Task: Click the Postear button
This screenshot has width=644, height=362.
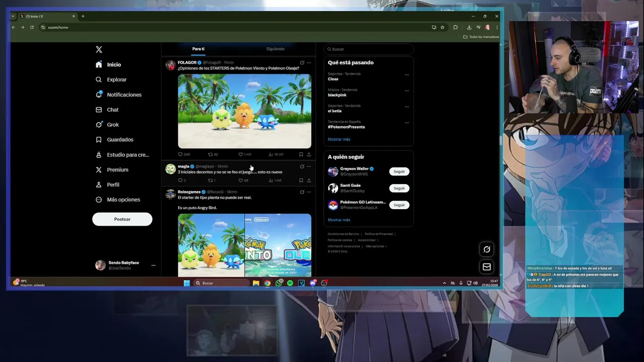Action: [122, 219]
